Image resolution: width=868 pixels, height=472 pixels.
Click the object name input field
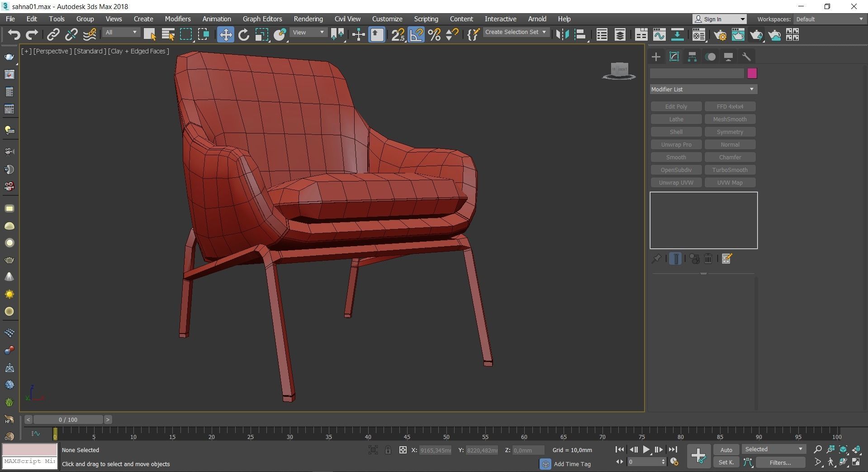click(x=697, y=73)
